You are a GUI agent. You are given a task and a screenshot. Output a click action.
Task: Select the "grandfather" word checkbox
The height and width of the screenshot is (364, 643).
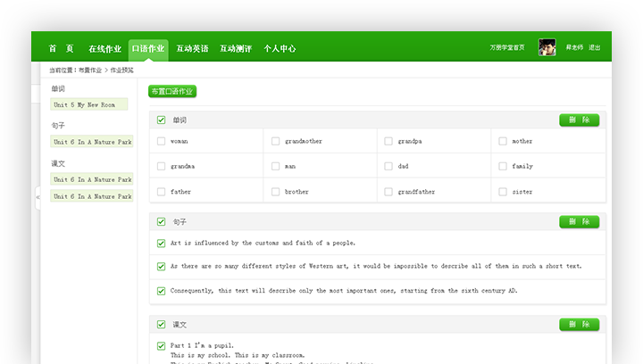click(388, 192)
